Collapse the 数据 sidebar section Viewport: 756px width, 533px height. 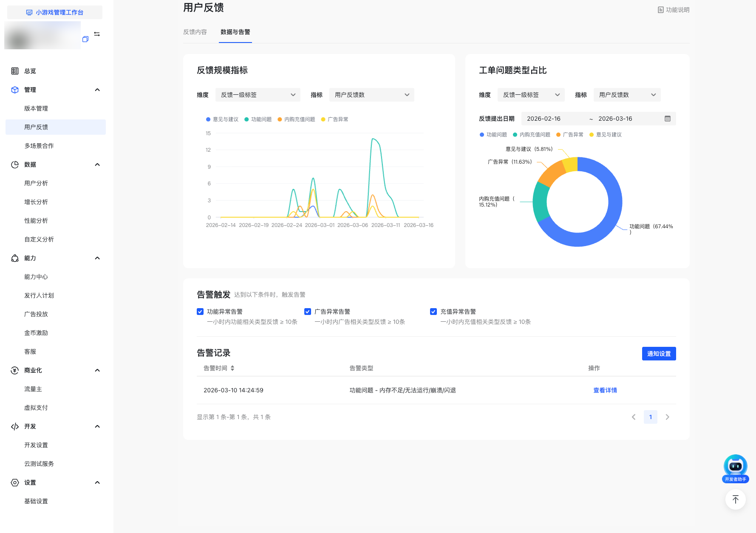[97, 164]
